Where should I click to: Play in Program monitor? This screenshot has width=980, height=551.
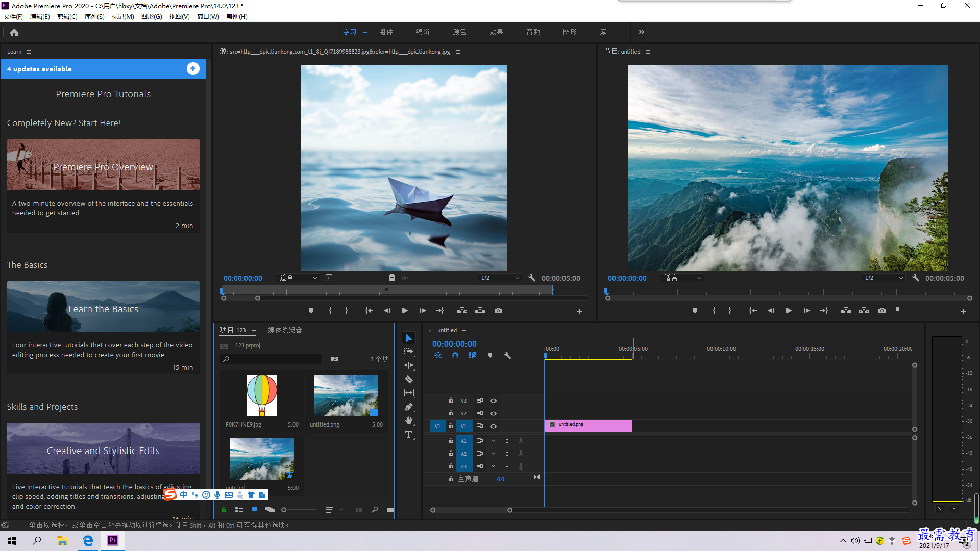[788, 311]
